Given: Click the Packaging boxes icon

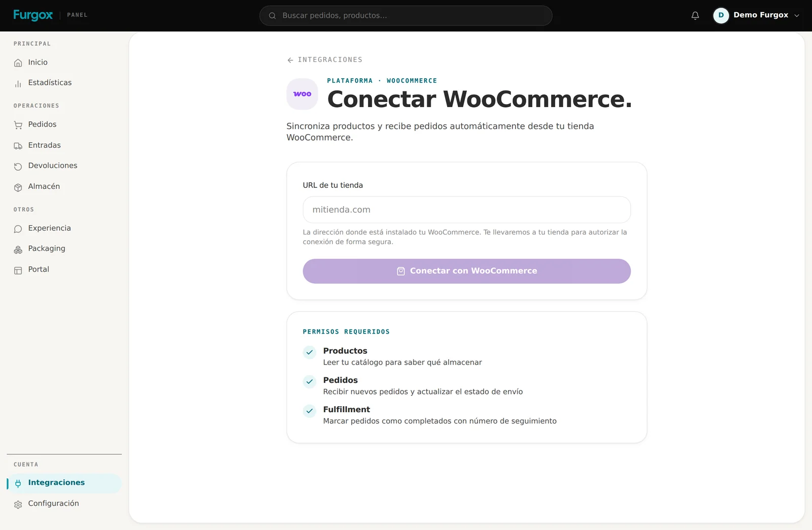Looking at the screenshot, I should 18,250.
